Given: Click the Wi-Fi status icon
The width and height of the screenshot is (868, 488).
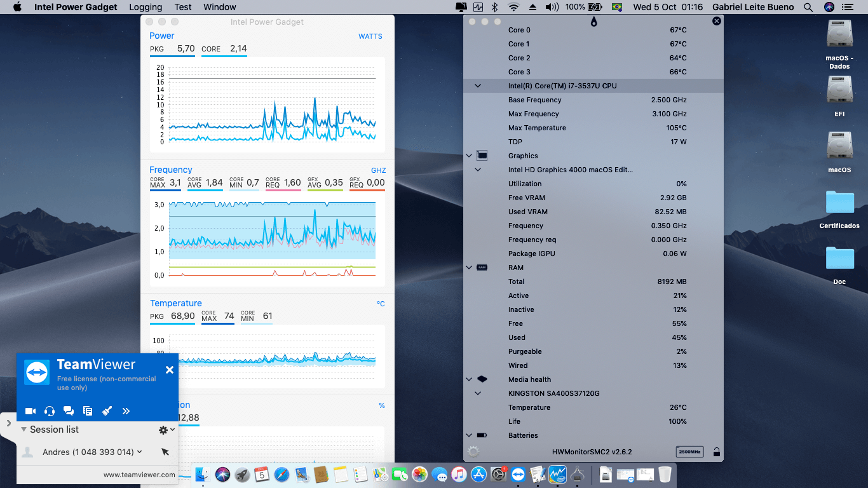Looking at the screenshot, I should coord(513,7).
